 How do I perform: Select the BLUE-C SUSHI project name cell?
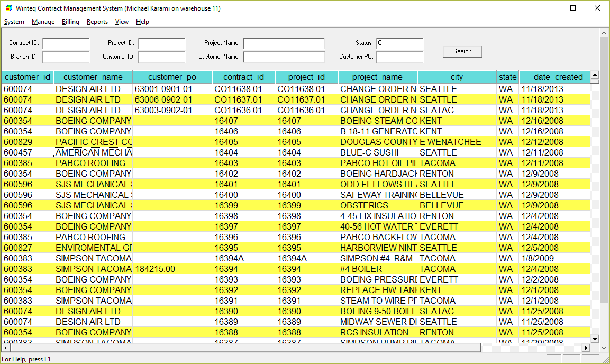pyautogui.click(x=378, y=152)
